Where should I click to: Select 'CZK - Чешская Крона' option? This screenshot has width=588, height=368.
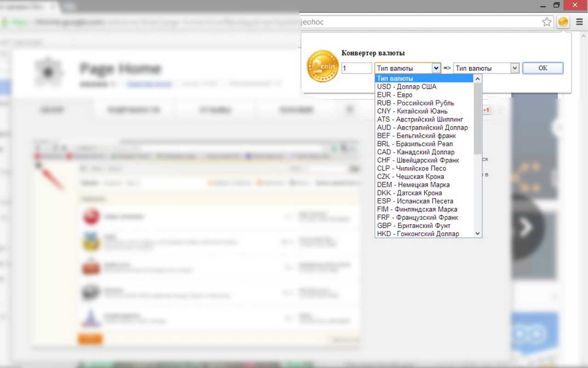[424, 177]
